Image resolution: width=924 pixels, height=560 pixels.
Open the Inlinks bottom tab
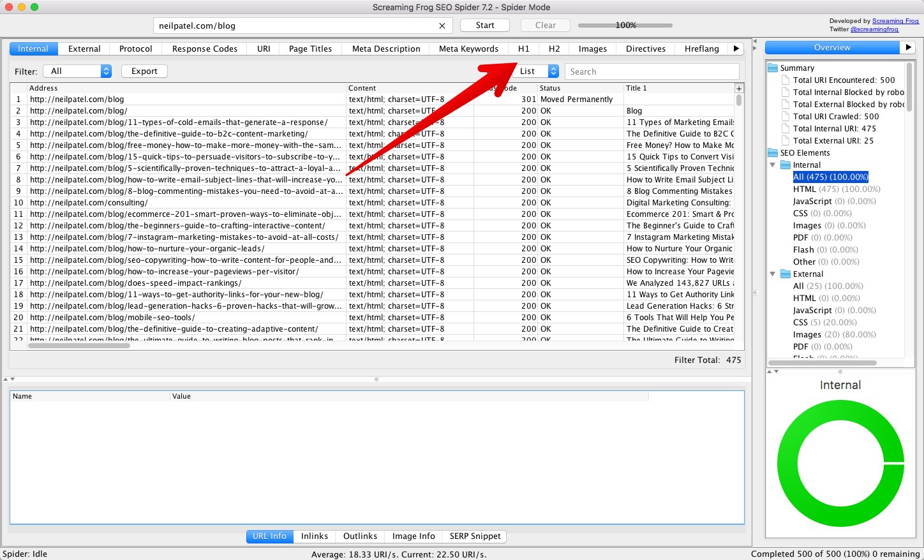[315, 536]
